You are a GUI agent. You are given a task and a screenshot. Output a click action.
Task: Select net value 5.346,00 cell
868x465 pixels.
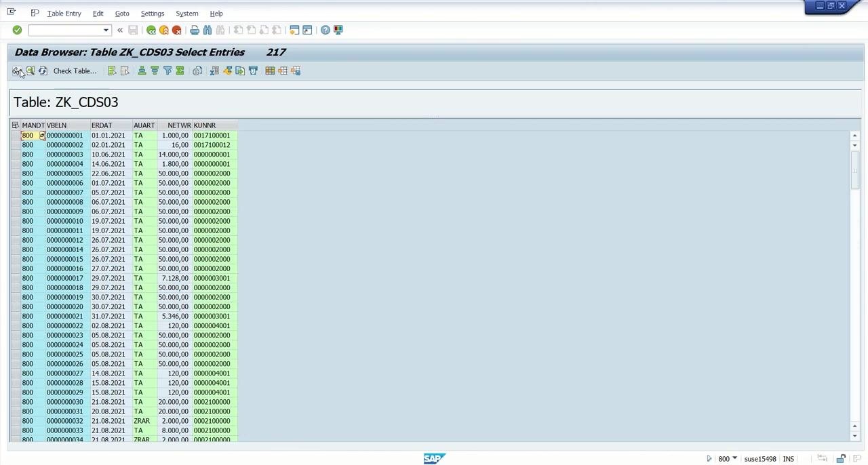[174, 316]
